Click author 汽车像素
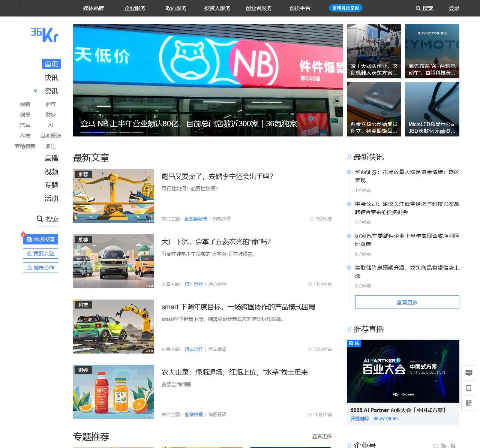The height and width of the screenshot is (448, 480). coord(217,349)
